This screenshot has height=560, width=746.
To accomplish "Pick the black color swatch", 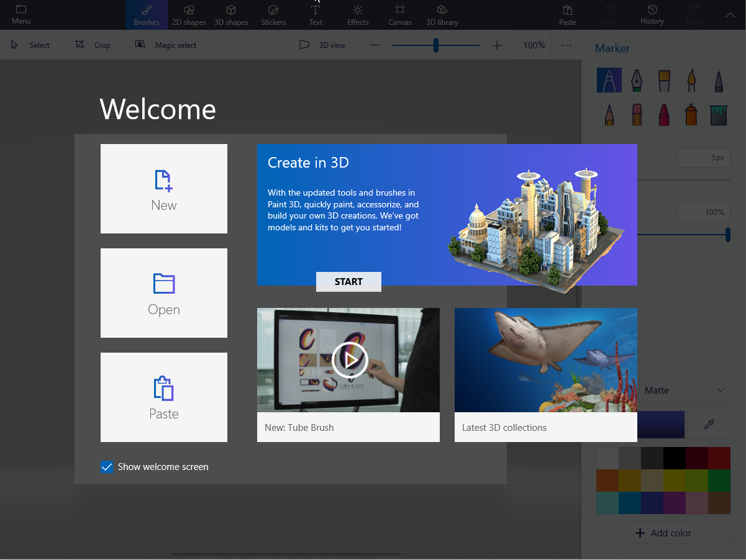I will pos(675,458).
